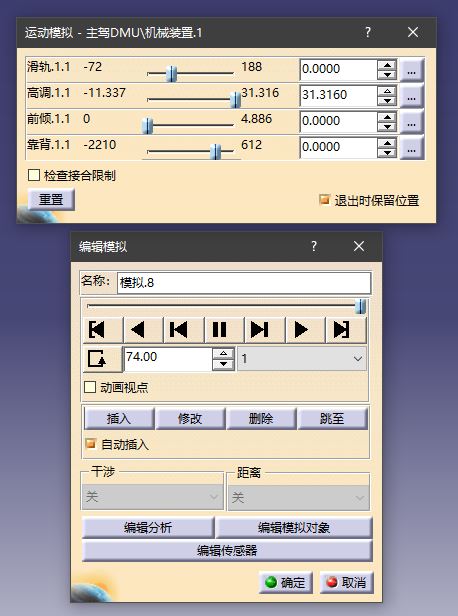458x616 pixels.
Task: Enable 动画视点 checkbox
Action: coord(90,387)
